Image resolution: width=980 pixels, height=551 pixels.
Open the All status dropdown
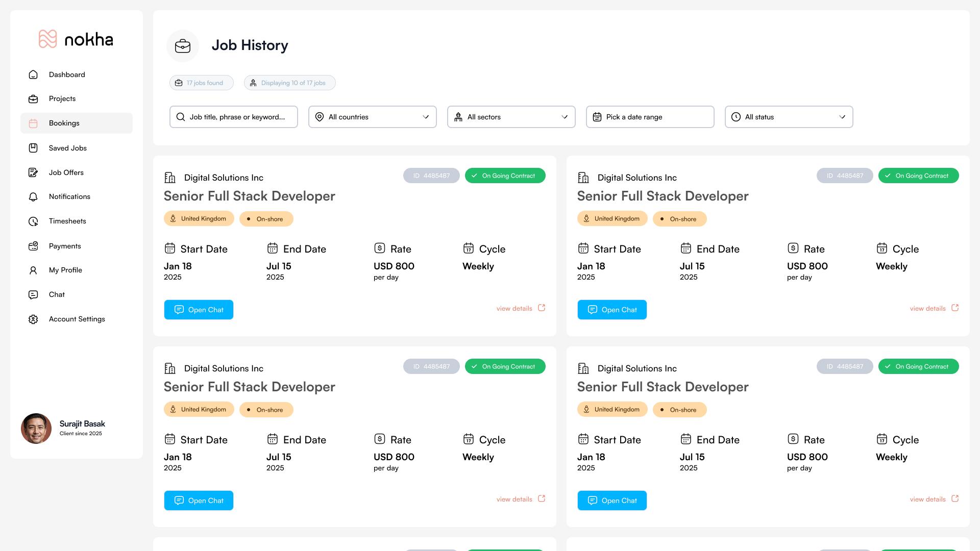point(789,117)
